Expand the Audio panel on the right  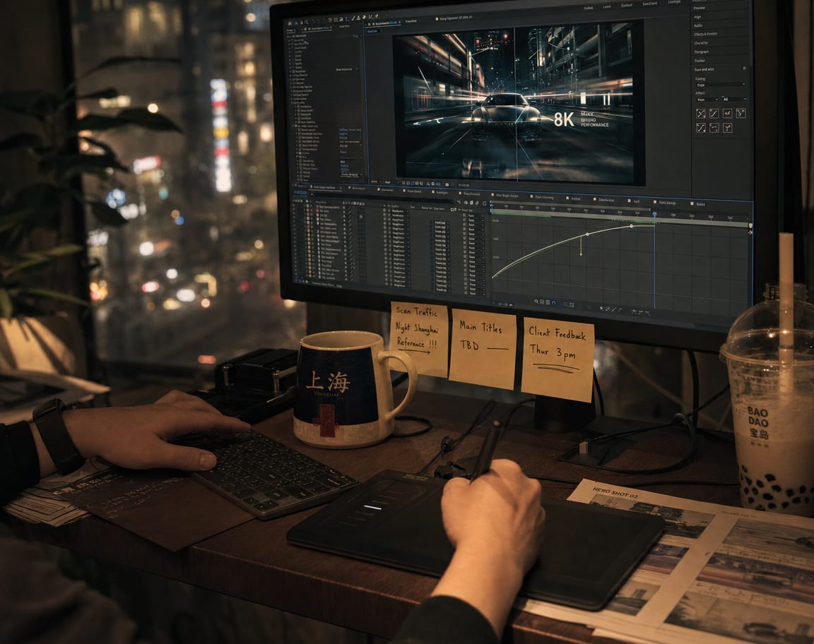pos(698,26)
